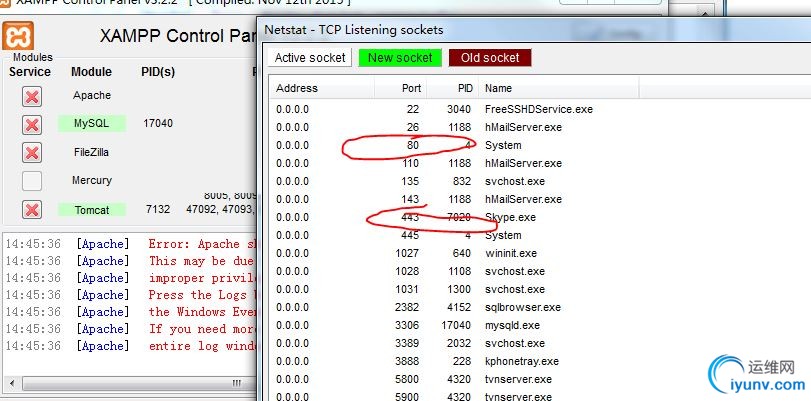The width and height of the screenshot is (811, 401).
Task: Click the 'Error: Apache' log line
Action: pos(130,244)
